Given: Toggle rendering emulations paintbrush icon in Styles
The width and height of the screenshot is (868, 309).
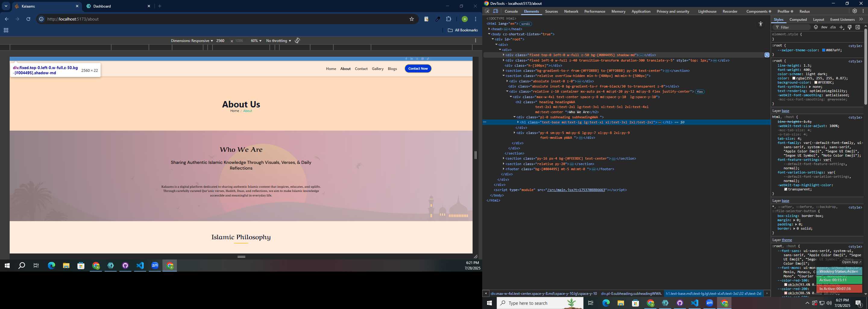Looking at the screenshot, I should (x=850, y=27).
